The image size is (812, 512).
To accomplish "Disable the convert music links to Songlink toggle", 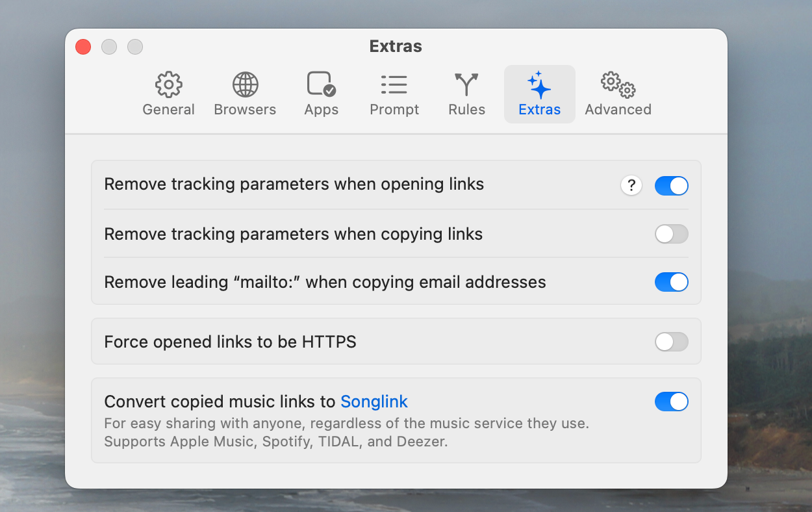I will point(671,402).
